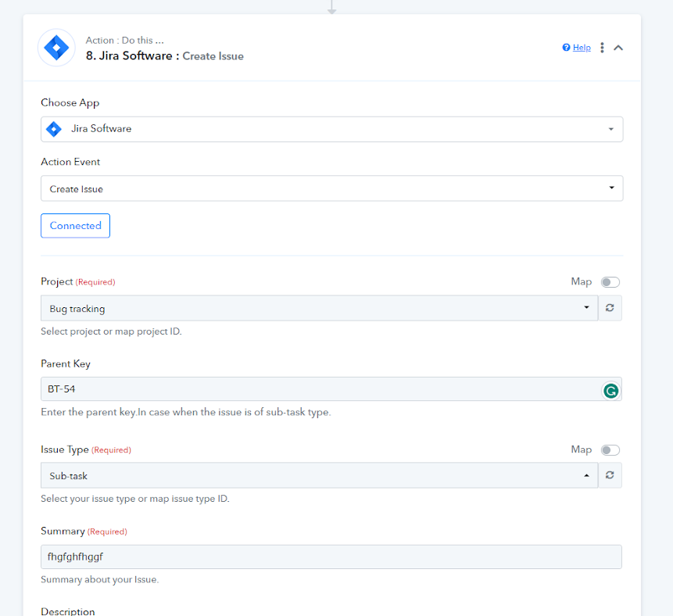Click the Parent Key input field
The width and height of the screenshot is (673, 616).
331,389
